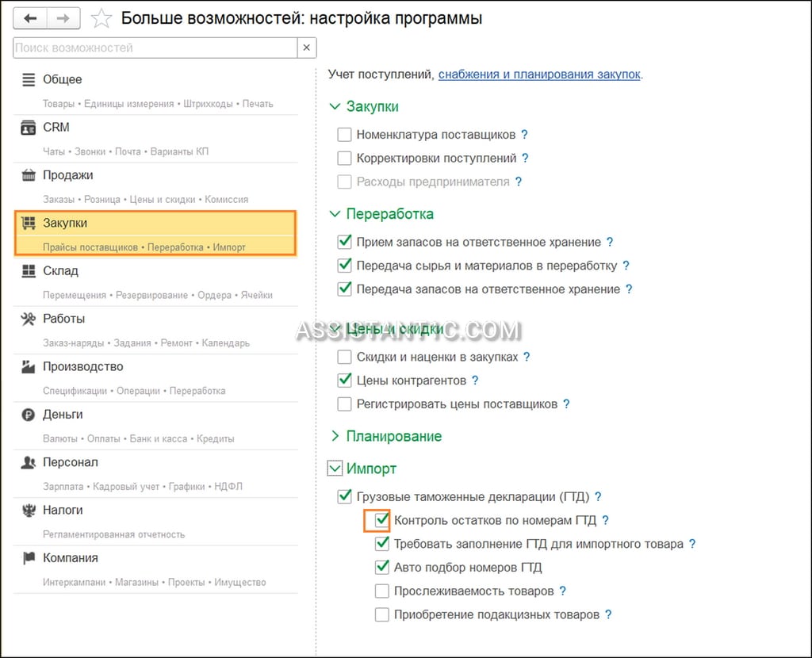Go back with the left arrow button
The width and height of the screenshot is (812, 658).
click(x=30, y=19)
